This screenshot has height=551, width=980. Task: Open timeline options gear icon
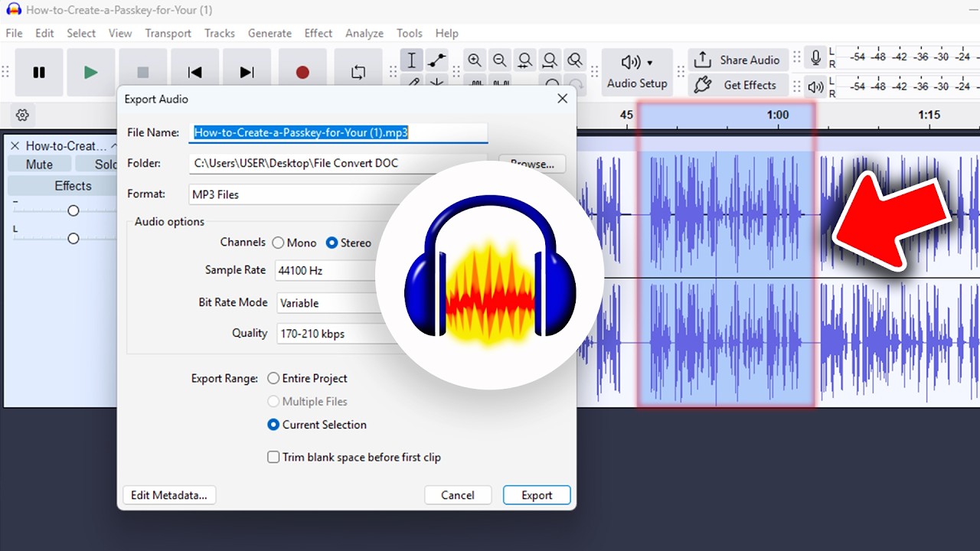click(x=22, y=116)
